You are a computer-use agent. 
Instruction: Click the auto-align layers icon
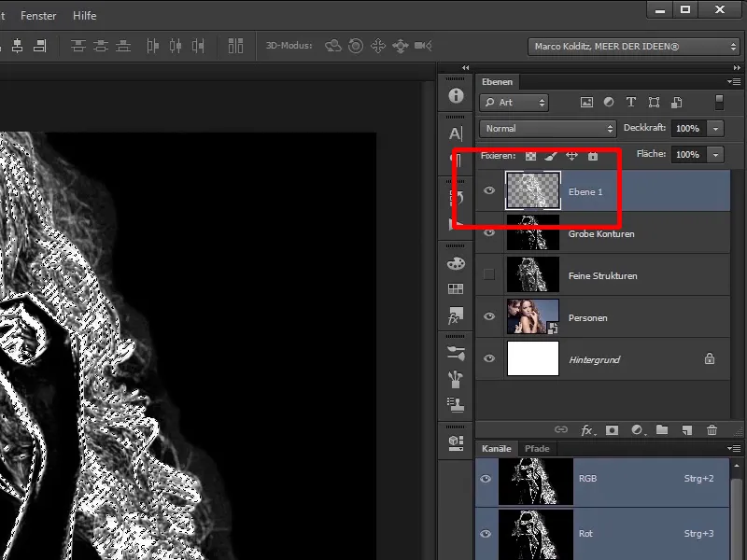(235, 46)
